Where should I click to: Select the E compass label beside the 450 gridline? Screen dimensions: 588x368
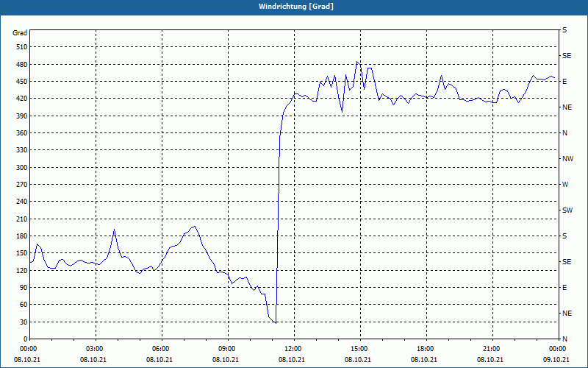(x=564, y=82)
